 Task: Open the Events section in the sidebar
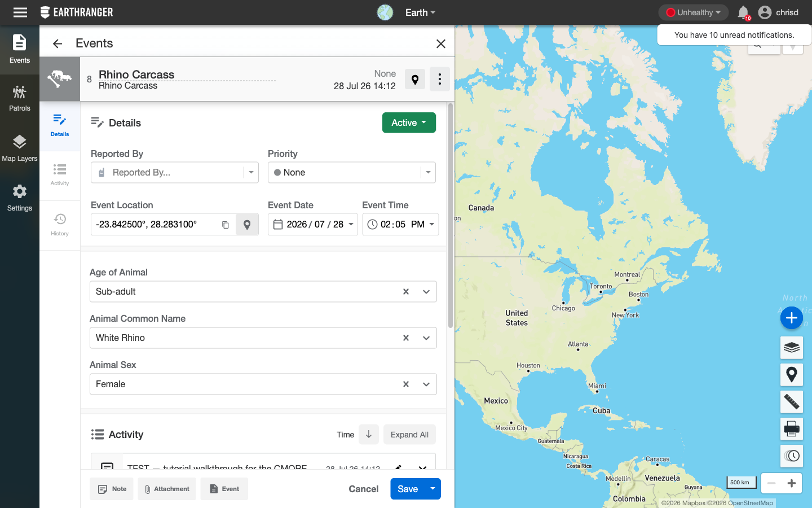click(20, 50)
